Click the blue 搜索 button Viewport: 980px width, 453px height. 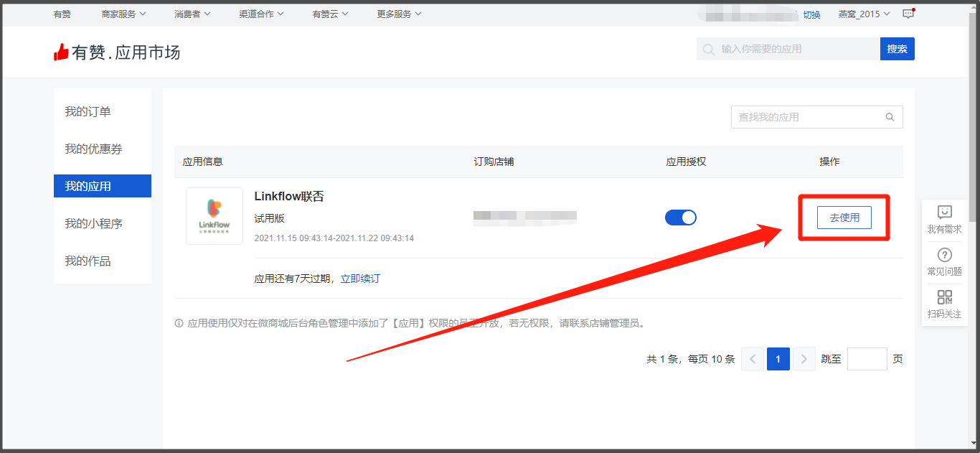[897, 49]
